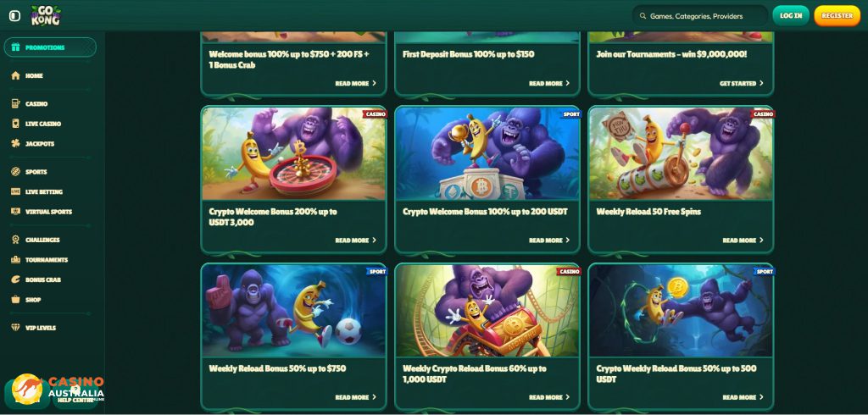Open the Challenges sidebar entry

coord(36,240)
